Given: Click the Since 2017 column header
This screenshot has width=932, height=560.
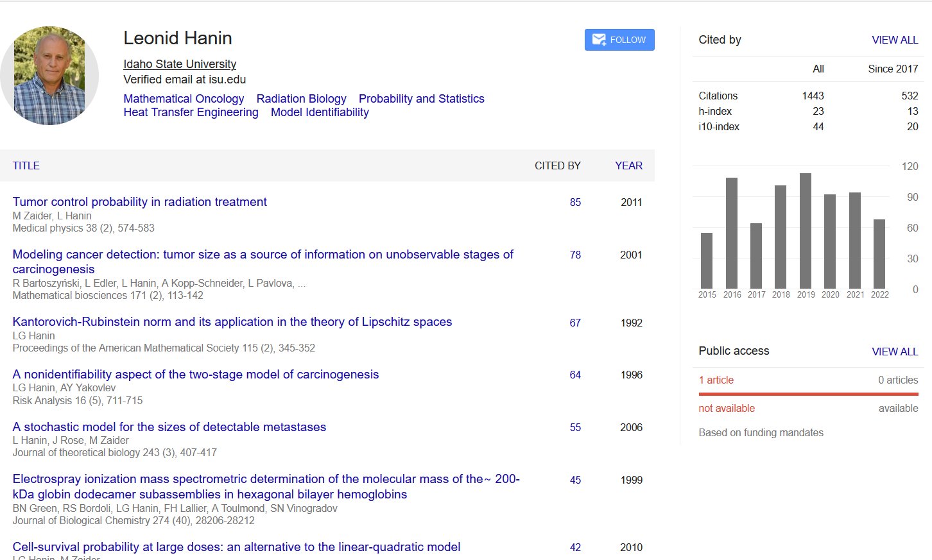Looking at the screenshot, I should [893, 69].
